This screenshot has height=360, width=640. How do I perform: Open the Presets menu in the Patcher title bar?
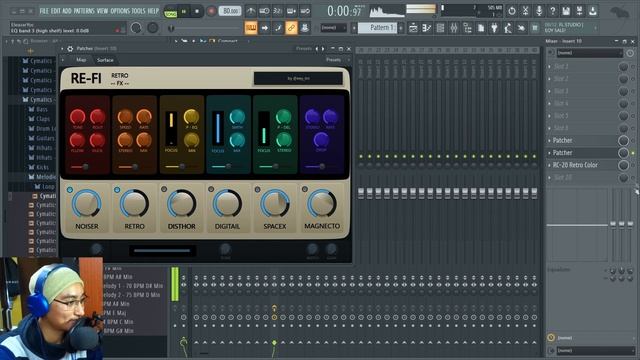point(304,49)
